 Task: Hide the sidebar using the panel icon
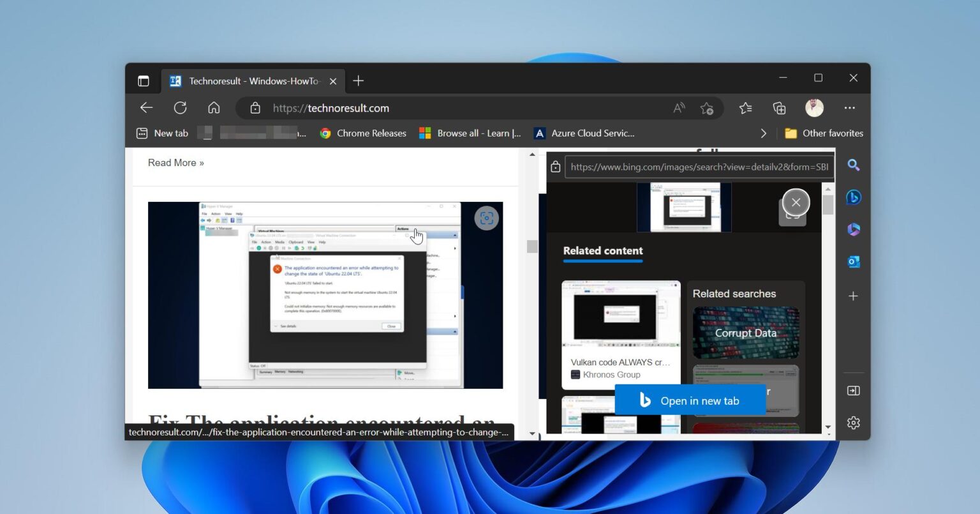pyautogui.click(x=853, y=391)
